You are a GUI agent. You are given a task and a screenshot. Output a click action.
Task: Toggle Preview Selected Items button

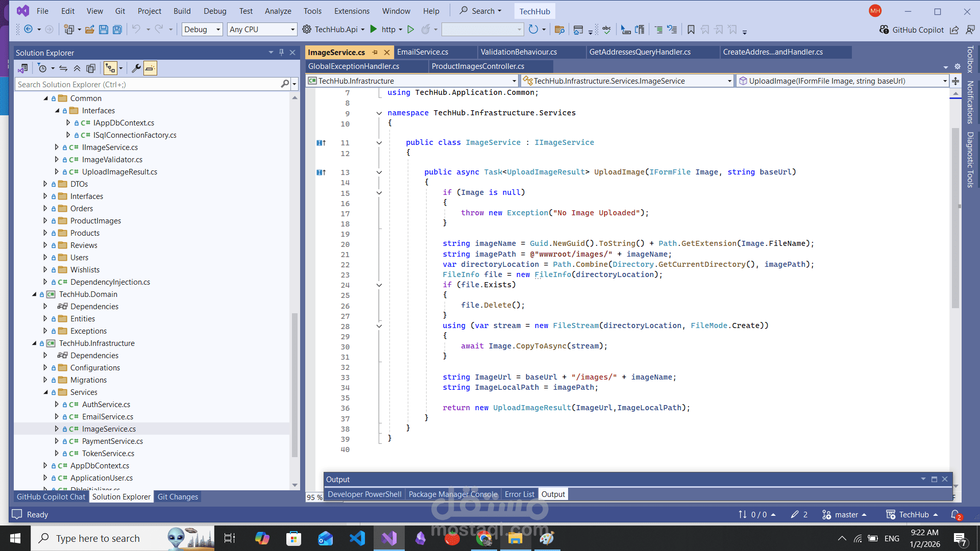[150, 68]
